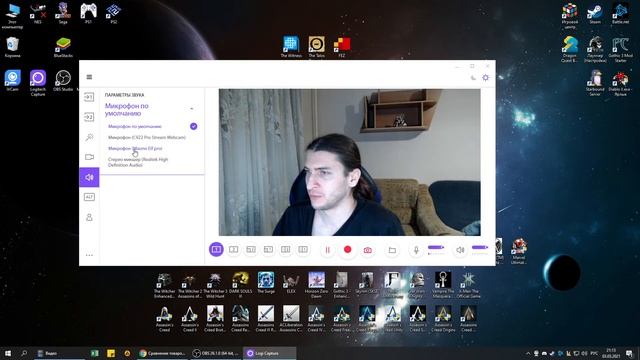The width and height of the screenshot is (640, 360).
Task: Open the ELEX desktop shortcut
Action: [x=291, y=282]
